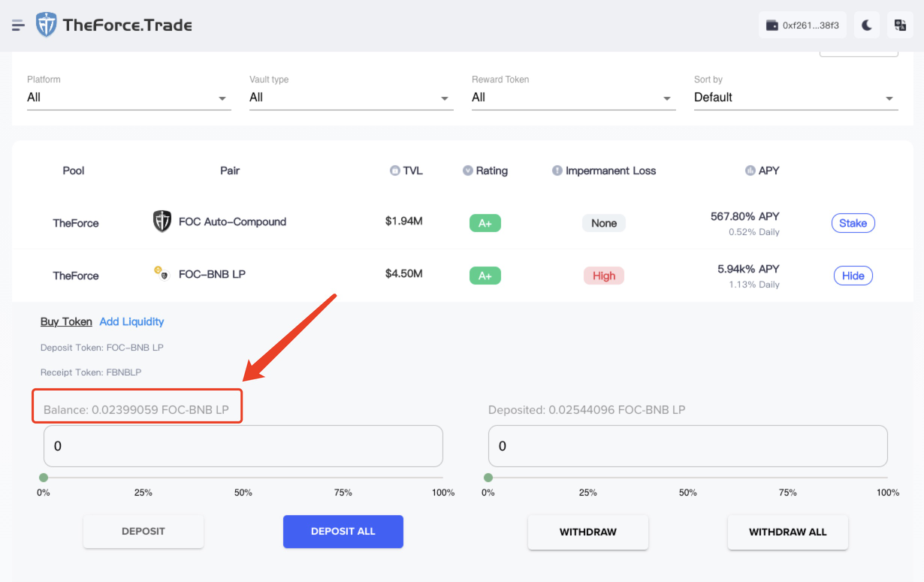The image size is (924, 582).
Task: Open the Add Liquidity link
Action: click(131, 321)
